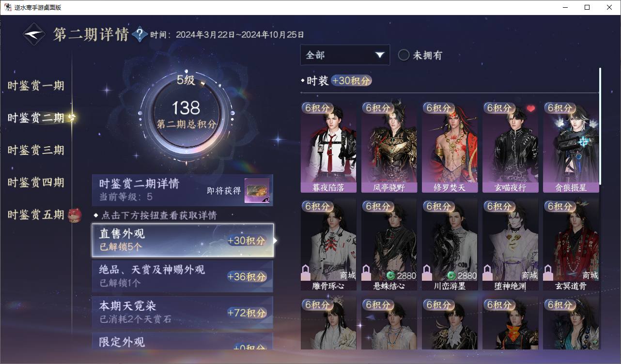Image resolution: width=621 pixels, height=364 pixels.
Task: Click the upcoming reward item icon
Action: [x=257, y=191]
